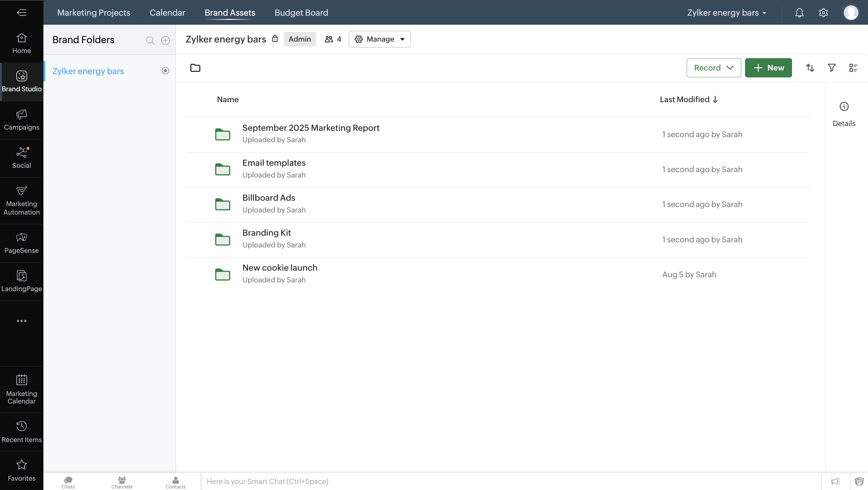
Task: Switch to the Budget Board tab
Action: 301,13
